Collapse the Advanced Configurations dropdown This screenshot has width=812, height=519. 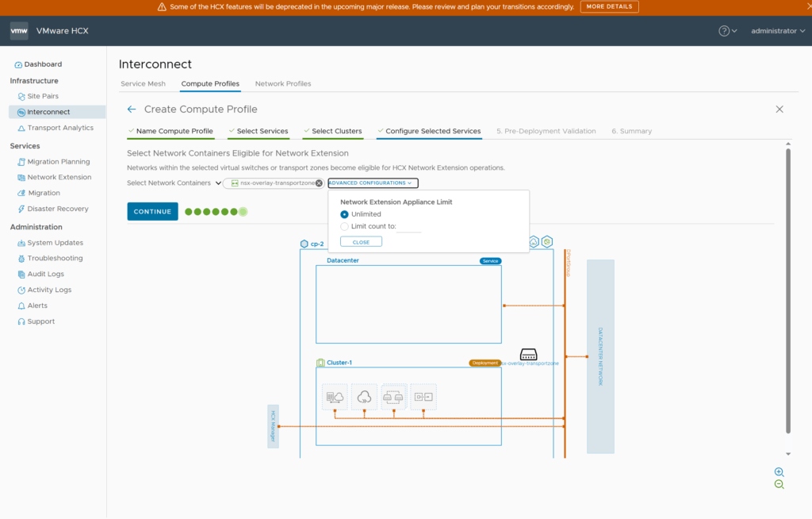(372, 183)
